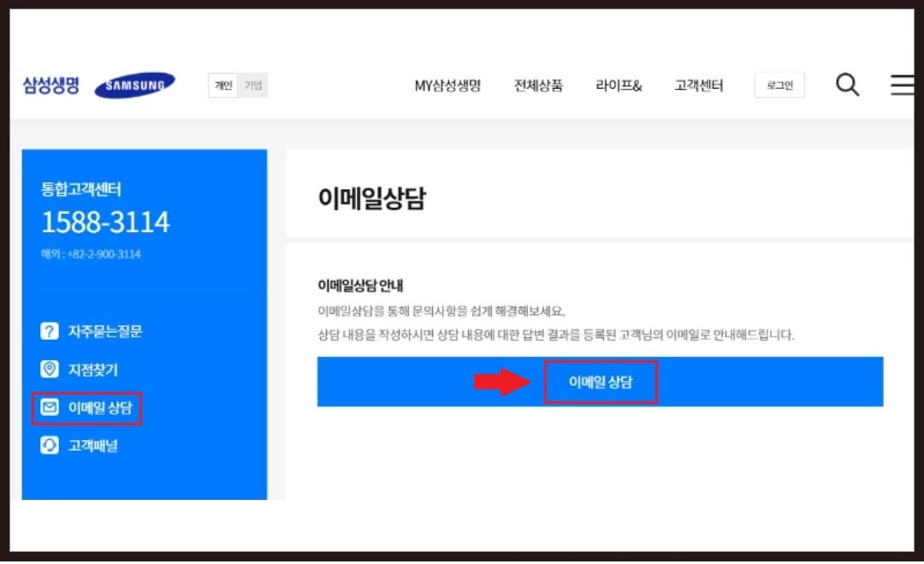924x564 pixels.
Task: Select the 개인 (personal) mode
Action: pyautogui.click(x=222, y=85)
